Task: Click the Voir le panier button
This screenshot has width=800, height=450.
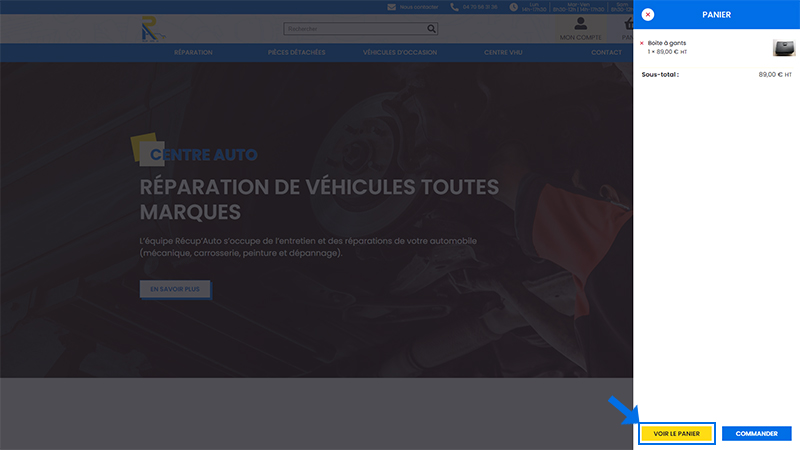Action: point(677,434)
